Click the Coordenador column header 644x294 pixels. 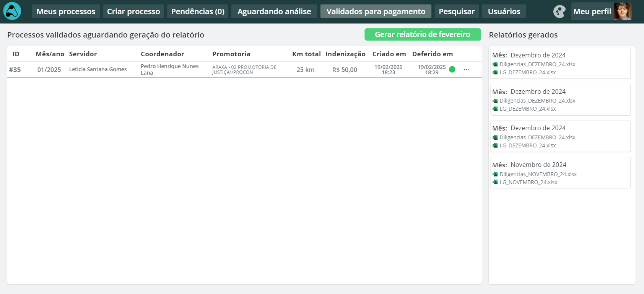[163, 54]
